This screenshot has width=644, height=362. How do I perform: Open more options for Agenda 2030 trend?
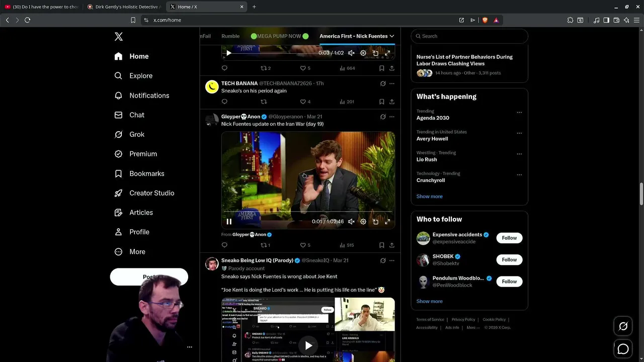(519, 113)
